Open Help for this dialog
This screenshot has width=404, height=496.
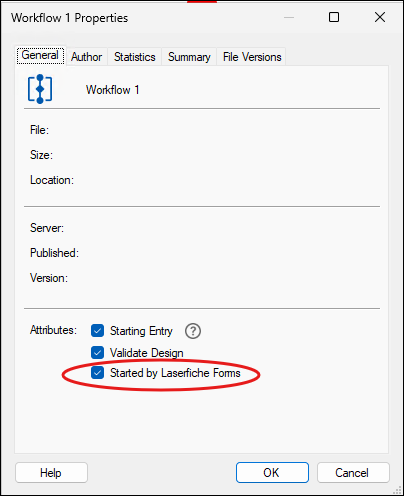(x=51, y=472)
